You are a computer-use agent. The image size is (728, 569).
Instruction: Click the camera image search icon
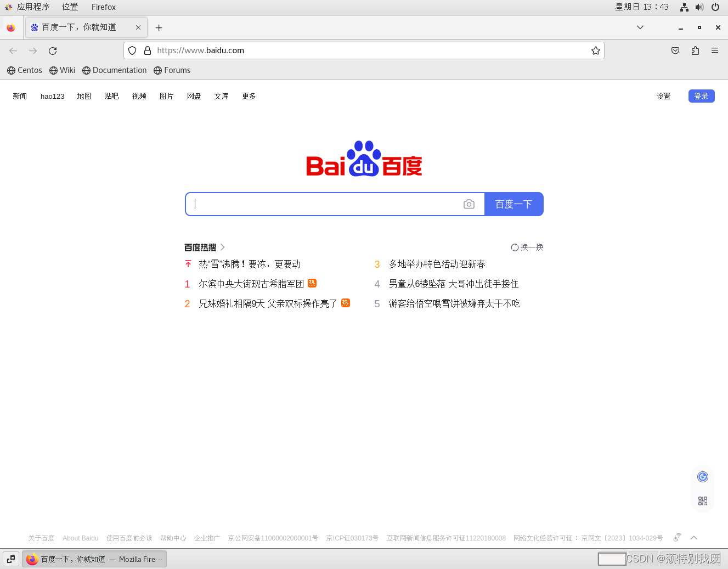(x=469, y=204)
